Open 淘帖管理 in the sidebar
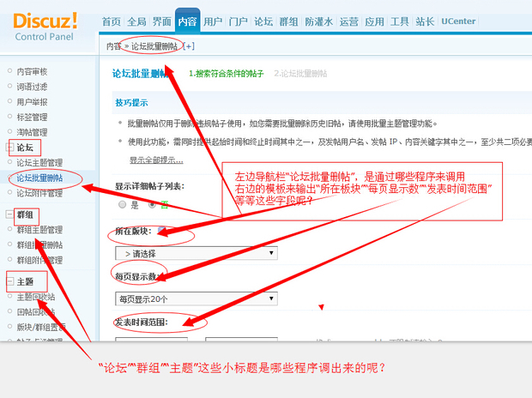 [x=33, y=132]
